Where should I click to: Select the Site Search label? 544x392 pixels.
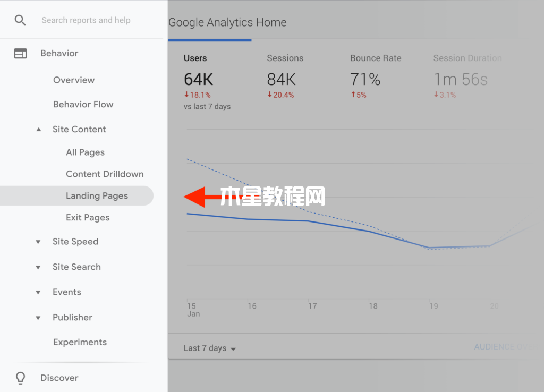76,267
